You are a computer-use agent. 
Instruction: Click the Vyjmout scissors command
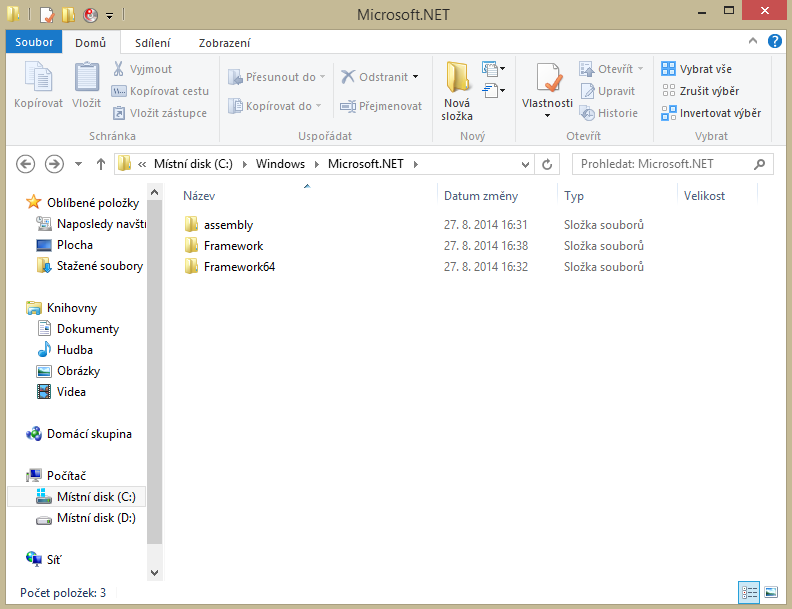click(x=142, y=69)
